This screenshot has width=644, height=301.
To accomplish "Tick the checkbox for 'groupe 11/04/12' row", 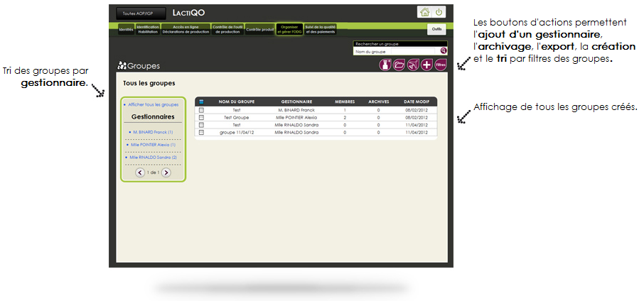I will (202, 132).
